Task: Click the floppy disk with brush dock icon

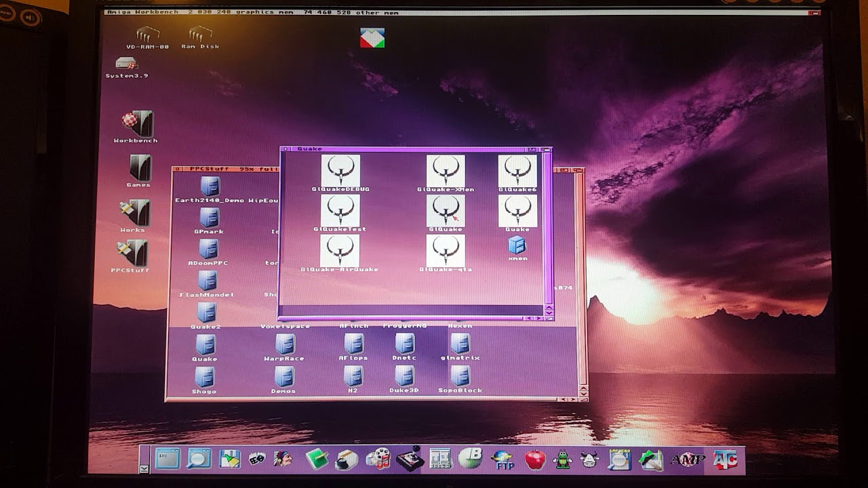Action: pos(229,459)
